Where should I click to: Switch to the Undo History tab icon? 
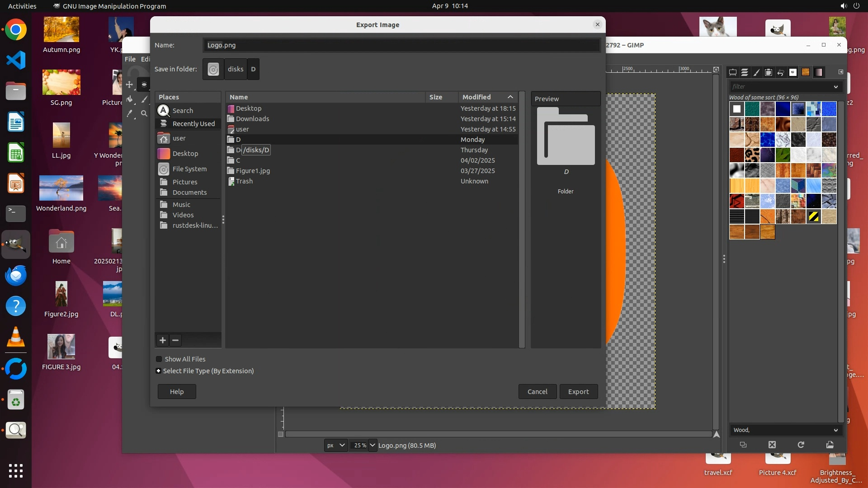780,72
